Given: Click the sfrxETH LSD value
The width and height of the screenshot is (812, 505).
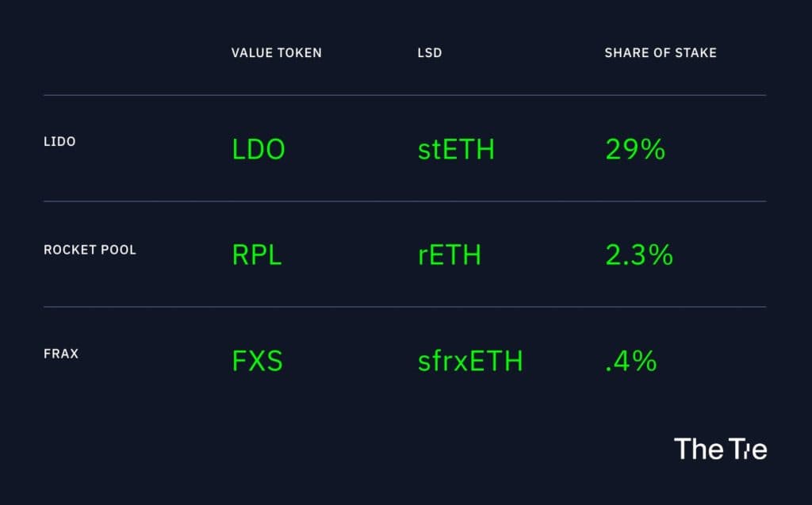Looking at the screenshot, I should (470, 361).
